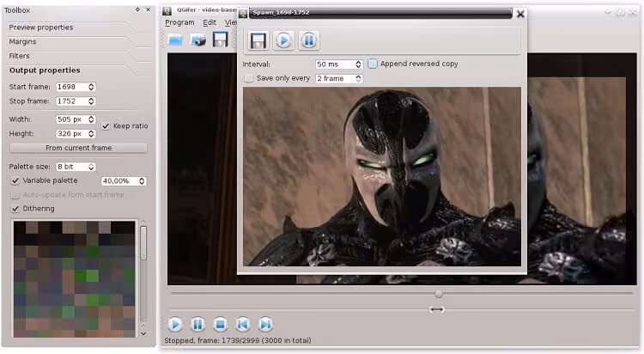This screenshot has height=354, width=644.
Task: Go to next frame
Action: (265, 325)
